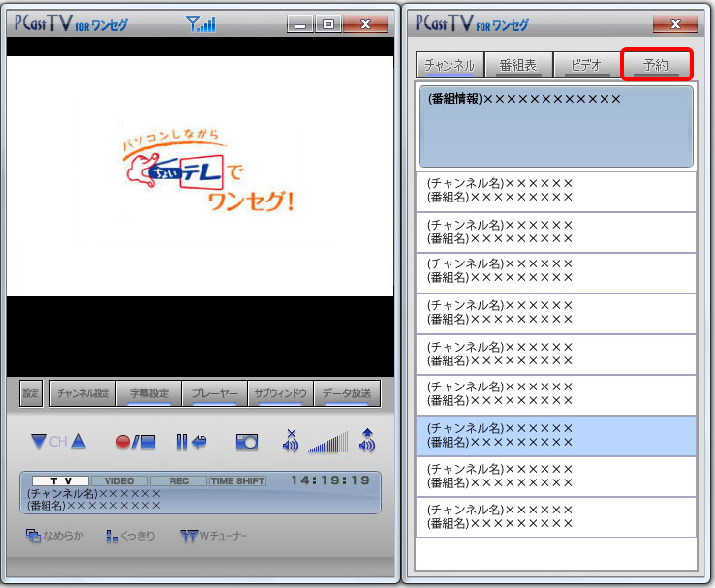
Task: Open the ビデオ tab
Action: tap(586, 66)
